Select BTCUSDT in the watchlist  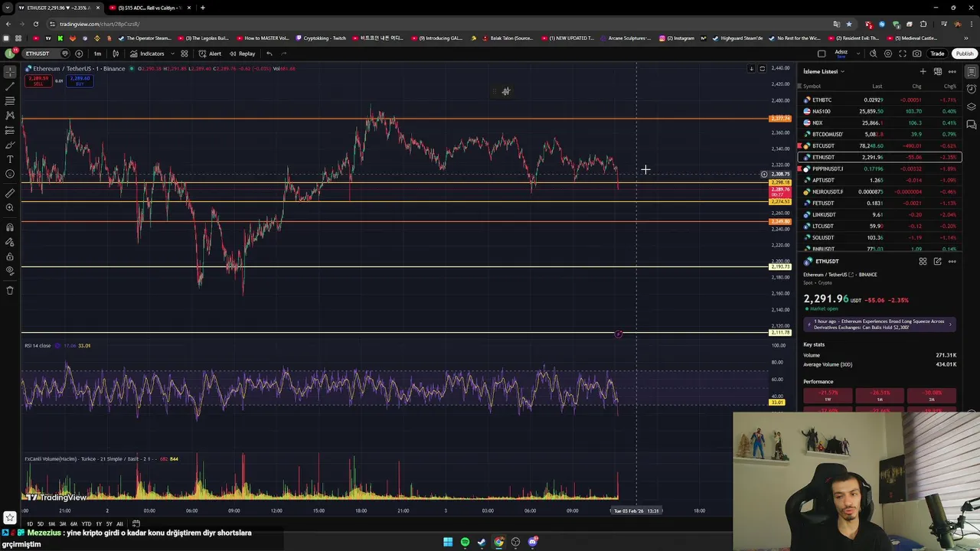[x=879, y=145]
